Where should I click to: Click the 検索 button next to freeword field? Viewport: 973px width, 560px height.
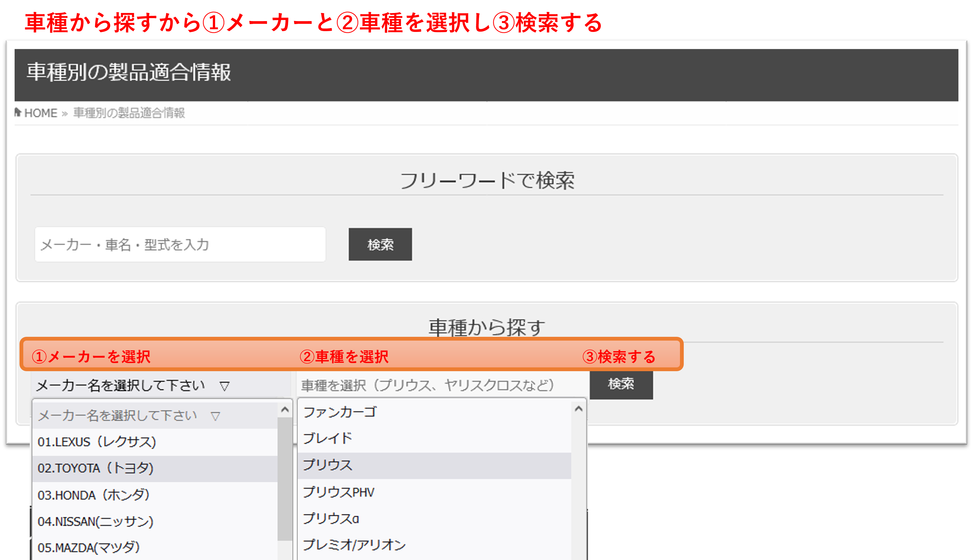[x=380, y=245]
